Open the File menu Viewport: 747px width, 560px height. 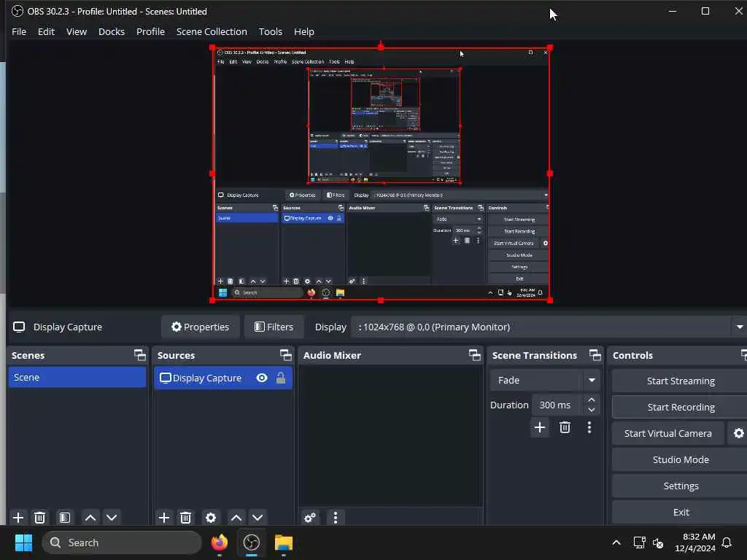pyautogui.click(x=19, y=31)
